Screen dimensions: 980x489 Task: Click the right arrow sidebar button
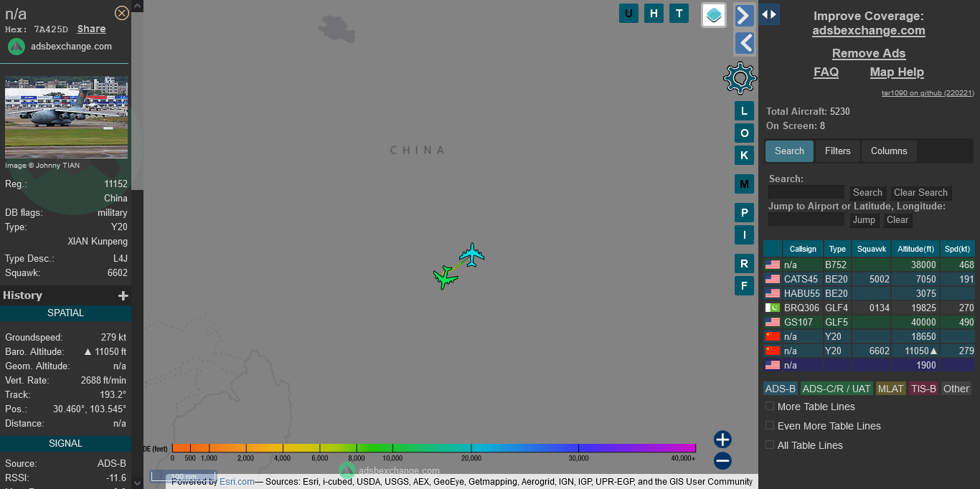[745, 15]
